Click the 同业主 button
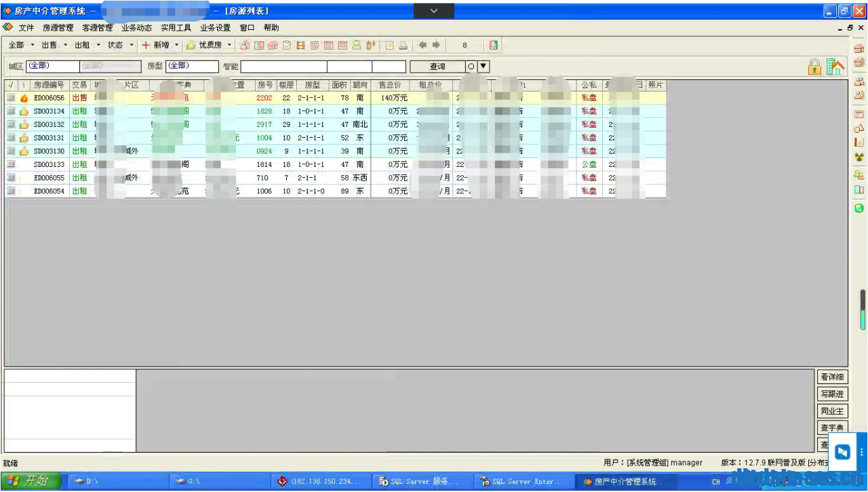The image size is (868, 492). [832, 411]
